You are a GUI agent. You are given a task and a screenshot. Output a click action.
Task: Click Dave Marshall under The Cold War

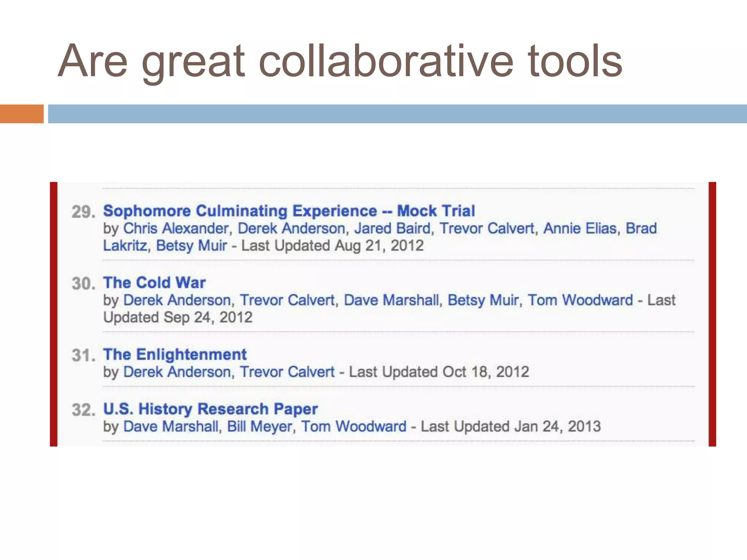pos(391,300)
